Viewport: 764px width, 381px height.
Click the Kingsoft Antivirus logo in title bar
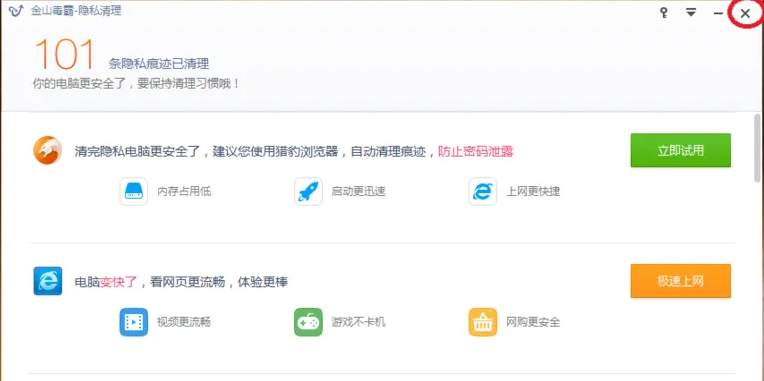coord(16,11)
